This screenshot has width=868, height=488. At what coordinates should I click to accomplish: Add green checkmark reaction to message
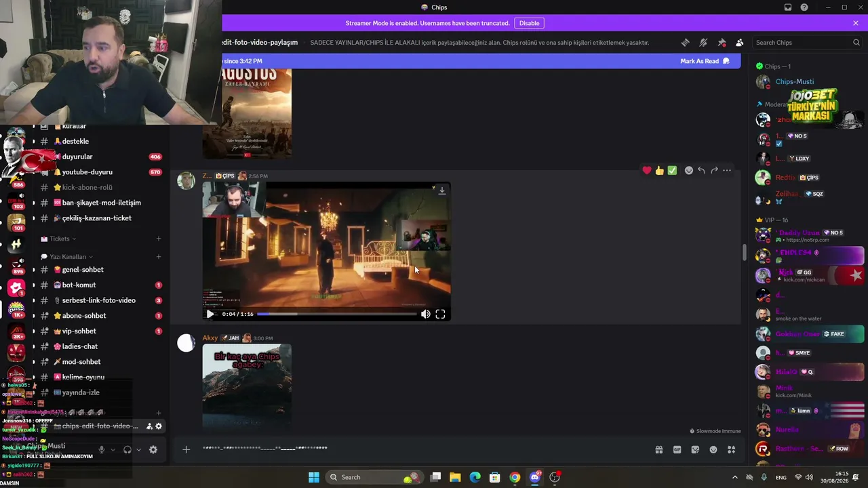pos(672,171)
